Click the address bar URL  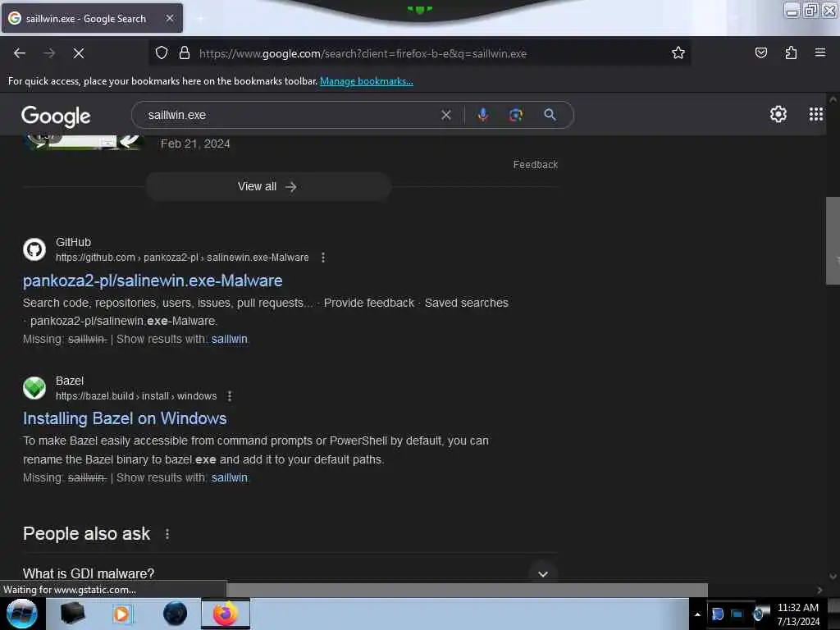click(x=363, y=53)
